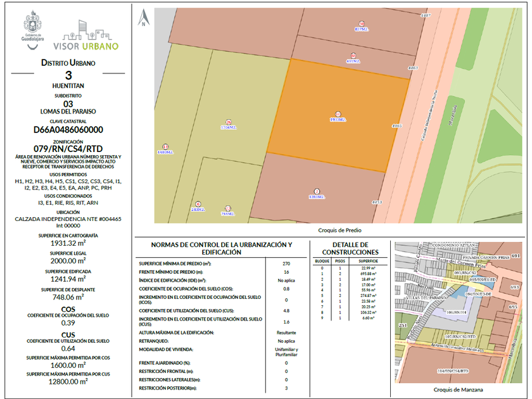Click the Detalle de Construcciones table heading
Screen dimensions: 532x399
pos(341,248)
